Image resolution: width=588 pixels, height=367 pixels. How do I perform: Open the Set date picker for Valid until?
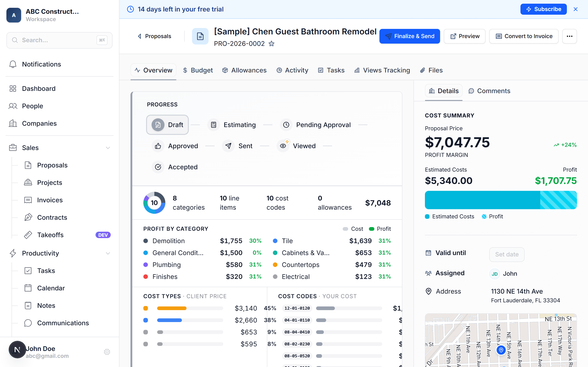[x=507, y=254]
